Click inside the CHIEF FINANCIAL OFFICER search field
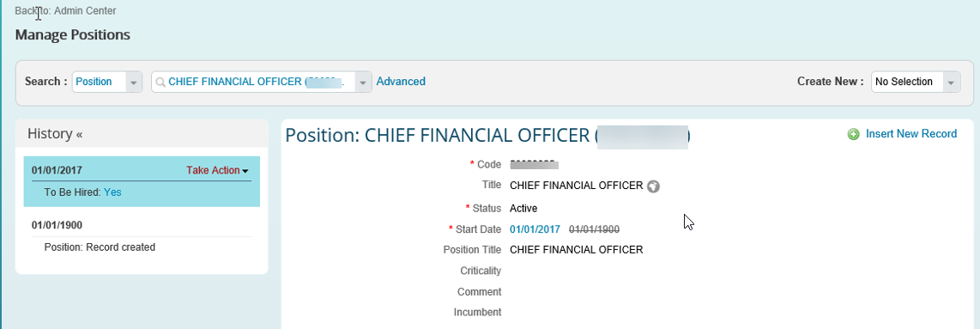Screen dimensions: 980x329 click(x=257, y=82)
